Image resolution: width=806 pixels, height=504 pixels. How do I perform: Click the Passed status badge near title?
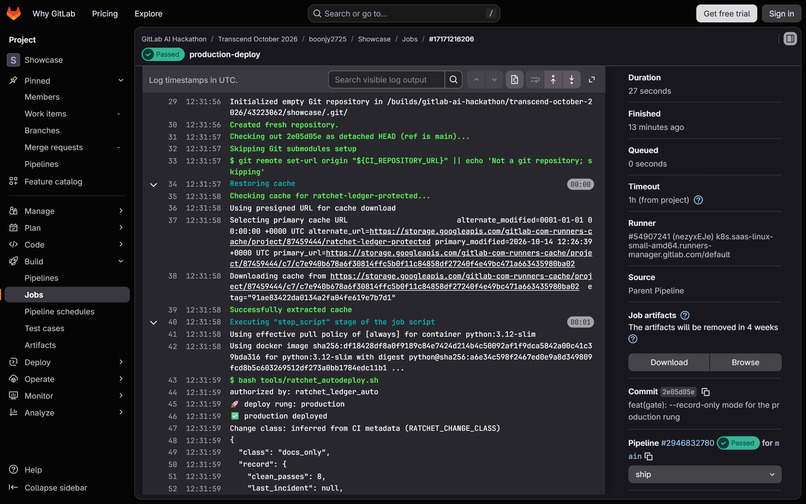pos(163,55)
